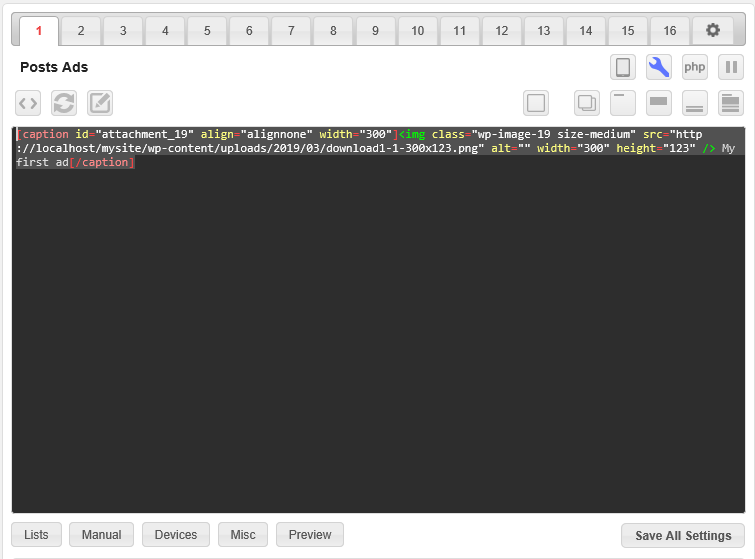This screenshot has width=755, height=559.
Task: Click the overlapping squares copy icon
Action: pos(586,103)
